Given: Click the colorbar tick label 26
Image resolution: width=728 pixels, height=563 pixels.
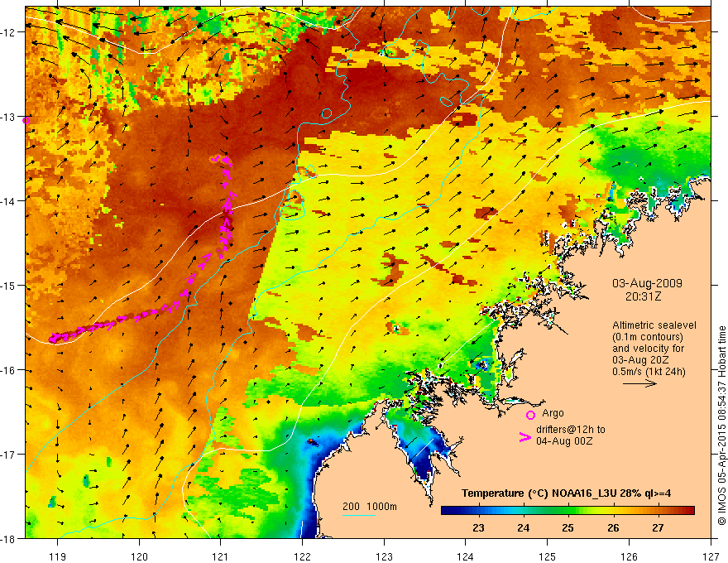Looking at the screenshot, I should click(613, 528).
